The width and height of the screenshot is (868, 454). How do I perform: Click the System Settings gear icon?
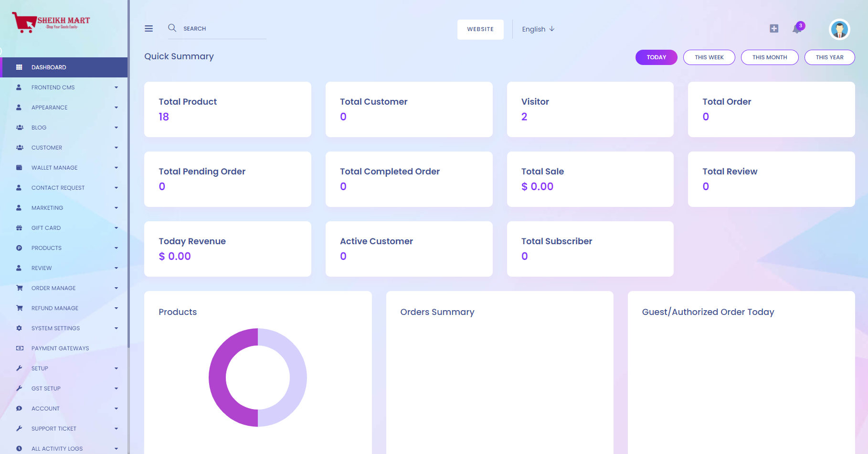point(19,328)
